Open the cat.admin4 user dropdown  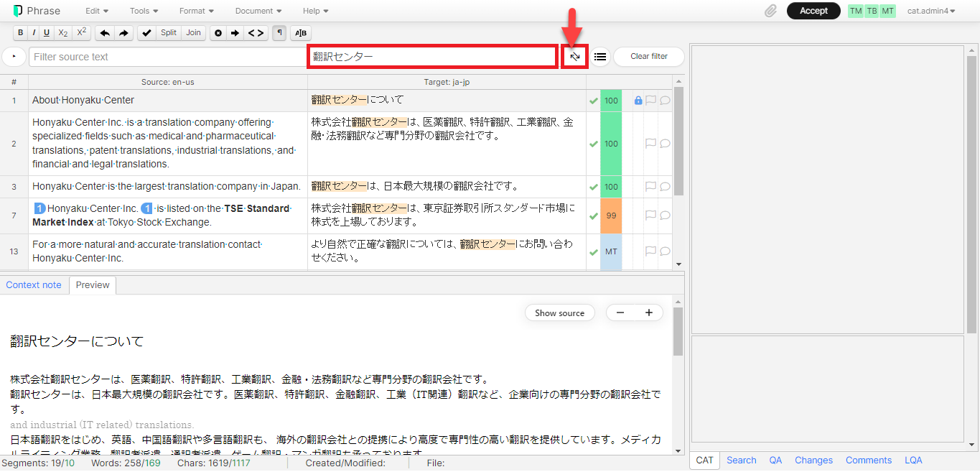tap(931, 11)
